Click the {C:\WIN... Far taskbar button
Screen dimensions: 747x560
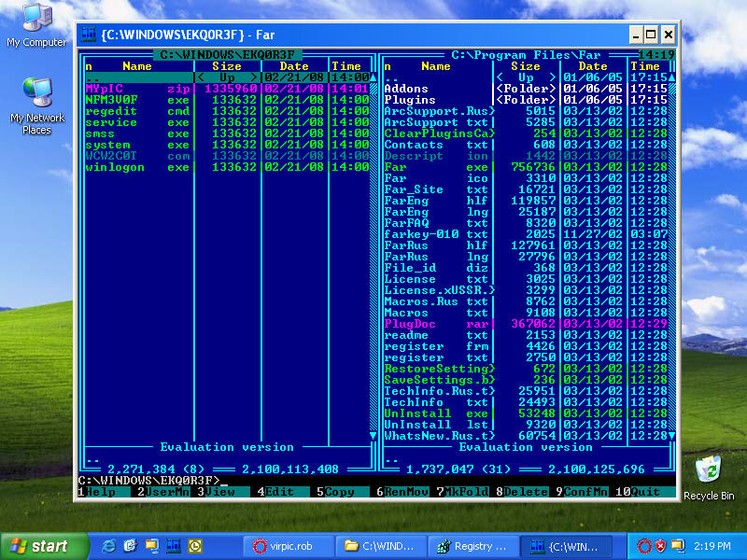[566, 546]
